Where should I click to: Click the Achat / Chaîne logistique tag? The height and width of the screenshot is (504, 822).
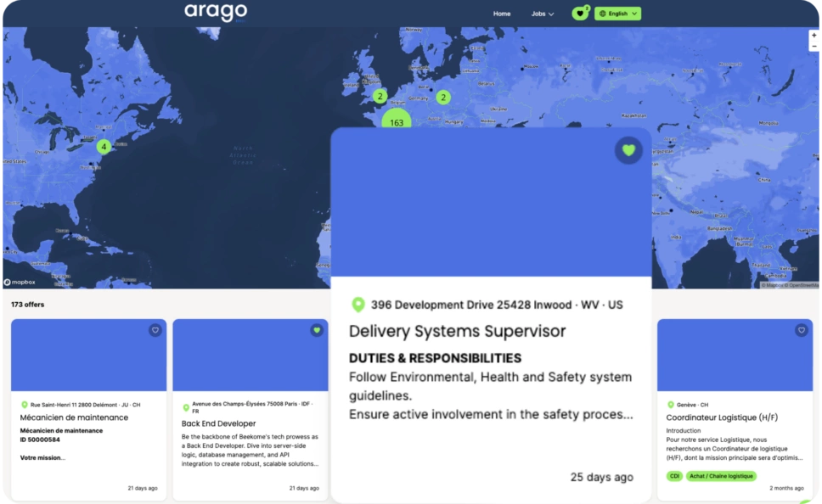point(721,476)
